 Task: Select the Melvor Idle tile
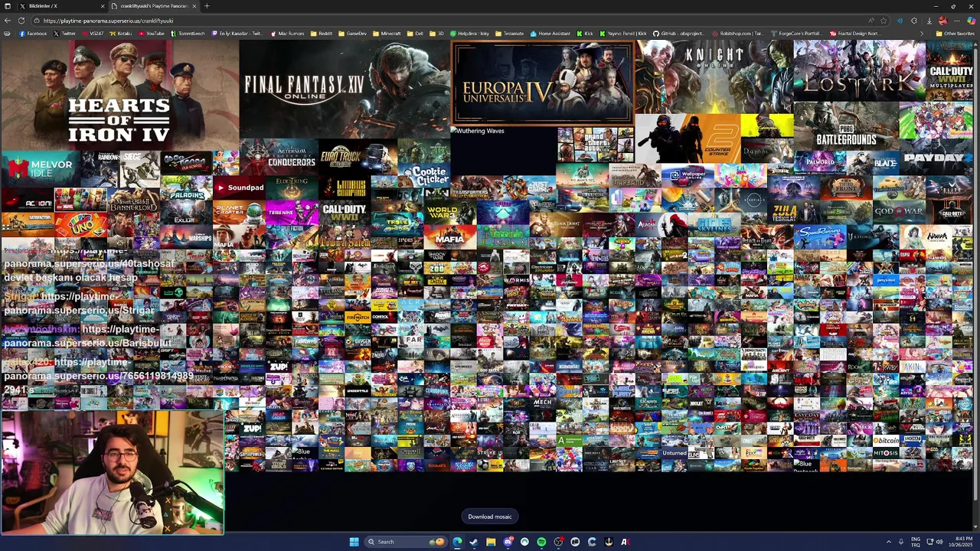coord(41,169)
